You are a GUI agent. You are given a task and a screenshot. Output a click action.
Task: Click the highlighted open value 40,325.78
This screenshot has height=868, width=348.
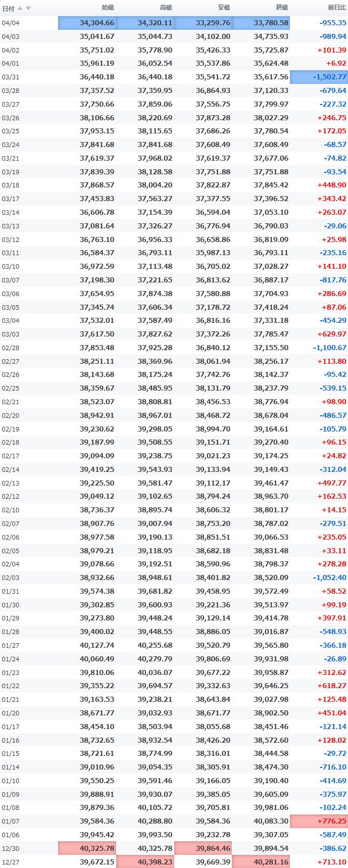[87, 848]
